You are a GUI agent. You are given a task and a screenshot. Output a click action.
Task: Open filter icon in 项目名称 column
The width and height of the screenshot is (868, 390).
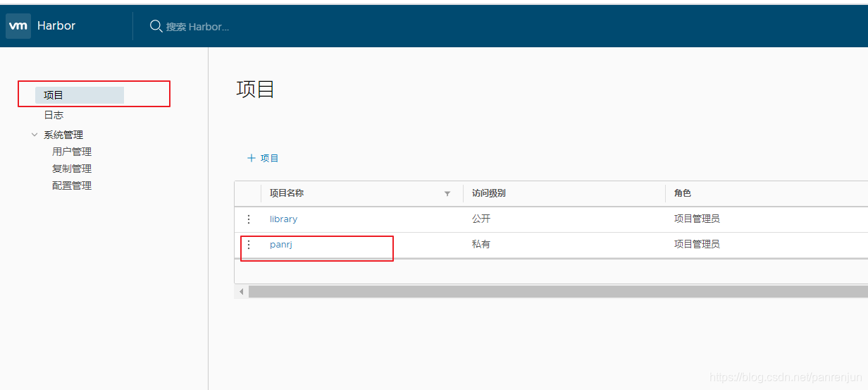(x=447, y=193)
